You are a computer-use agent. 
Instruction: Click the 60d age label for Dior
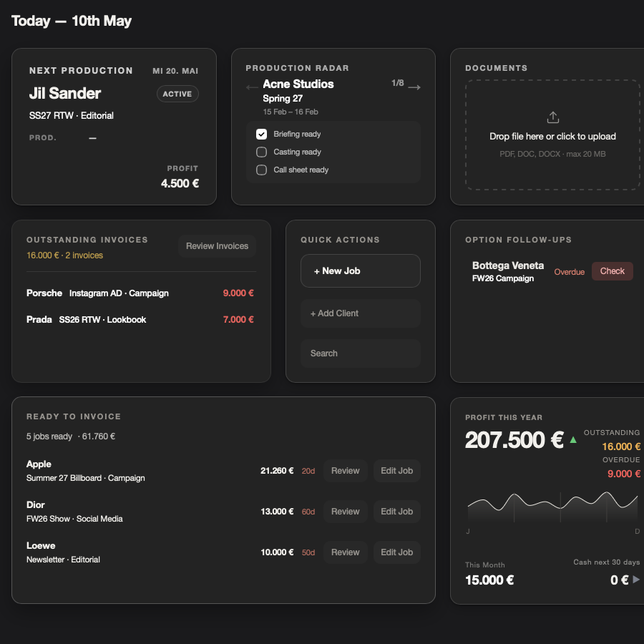308,512
